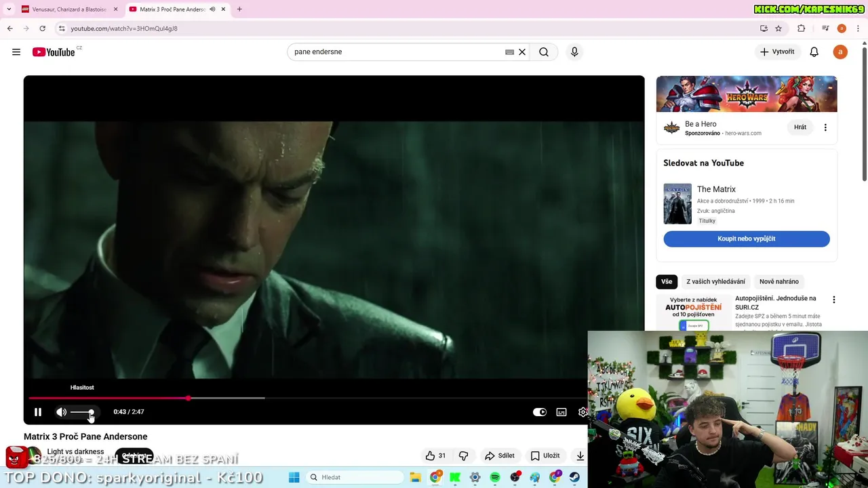The height and width of the screenshot is (488, 868).
Task: Open File Explorer from taskbar
Action: click(415, 477)
